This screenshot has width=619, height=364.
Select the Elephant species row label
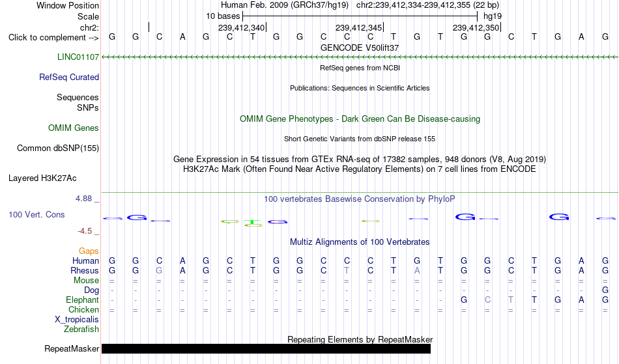pyautogui.click(x=82, y=300)
